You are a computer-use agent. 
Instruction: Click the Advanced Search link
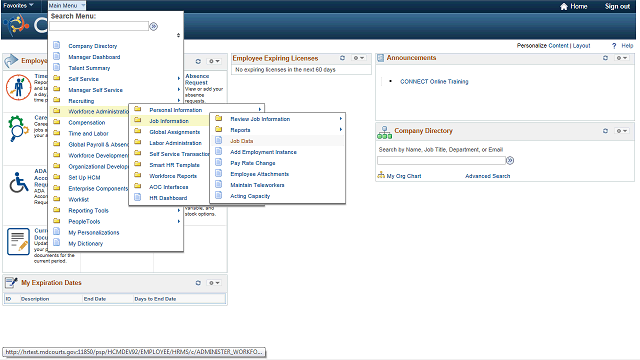point(487,176)
